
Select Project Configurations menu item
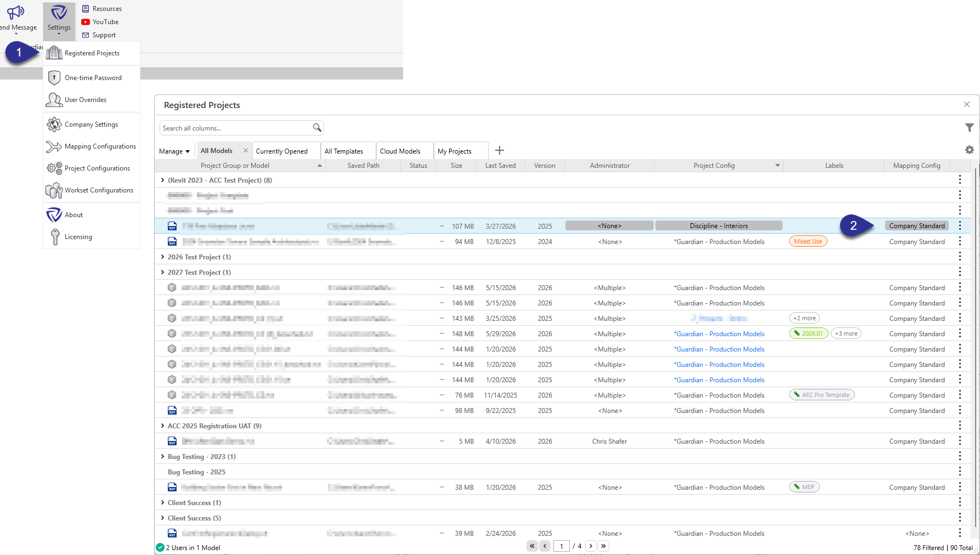92,168
